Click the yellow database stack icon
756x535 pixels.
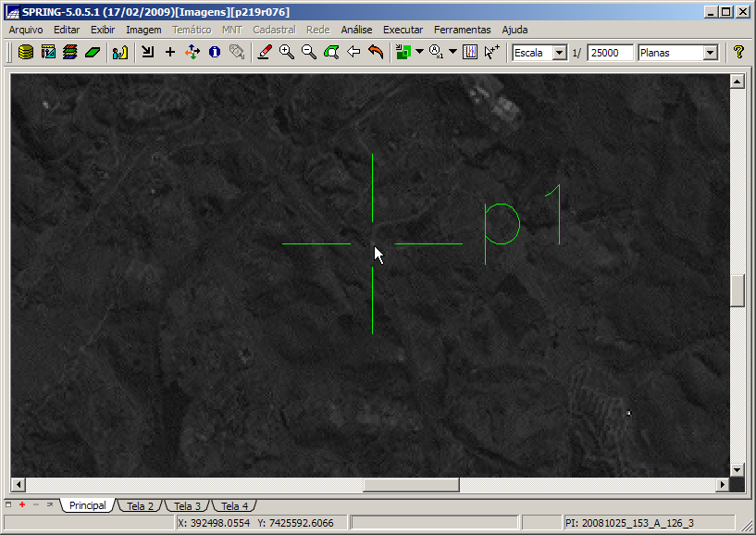(x=25, y=53)
